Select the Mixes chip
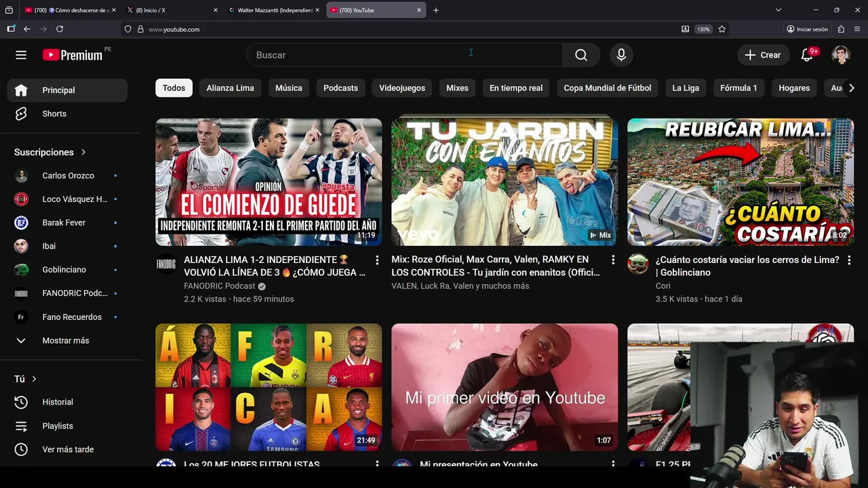Viewport: 868px width, 488px height. [x=457, y=88]
